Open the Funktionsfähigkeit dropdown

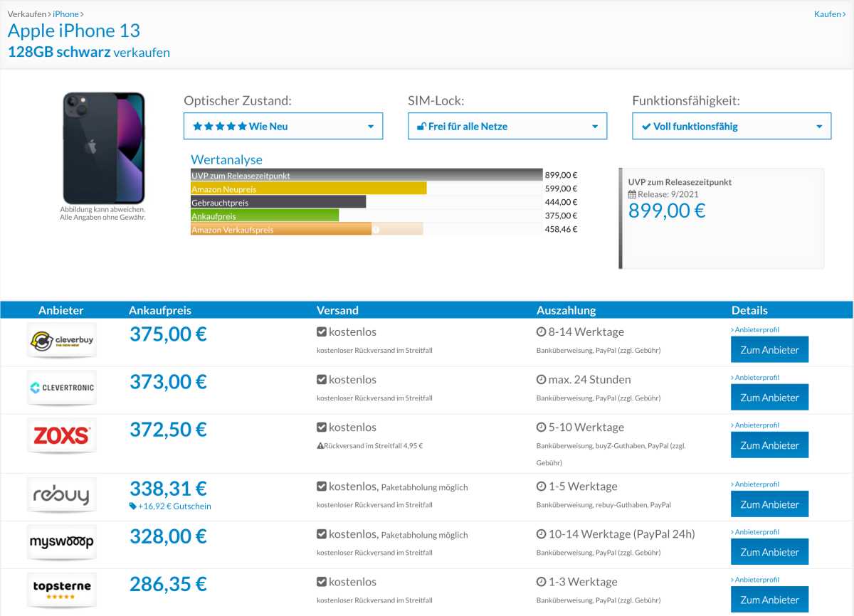tap(732, 126)
